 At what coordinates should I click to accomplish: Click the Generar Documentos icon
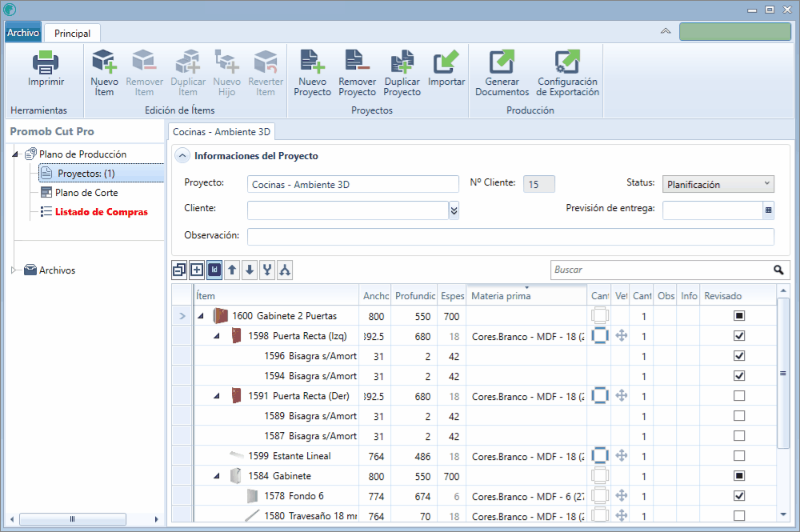pos(502,62)
